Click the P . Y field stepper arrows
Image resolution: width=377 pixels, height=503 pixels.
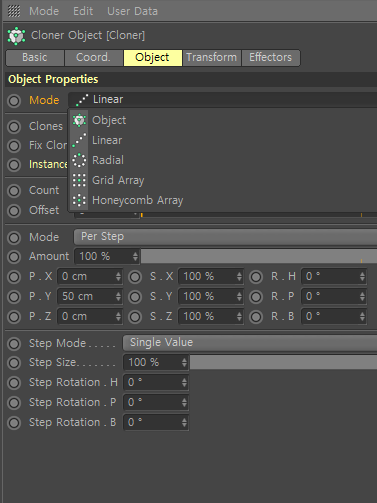pos(118,296)
